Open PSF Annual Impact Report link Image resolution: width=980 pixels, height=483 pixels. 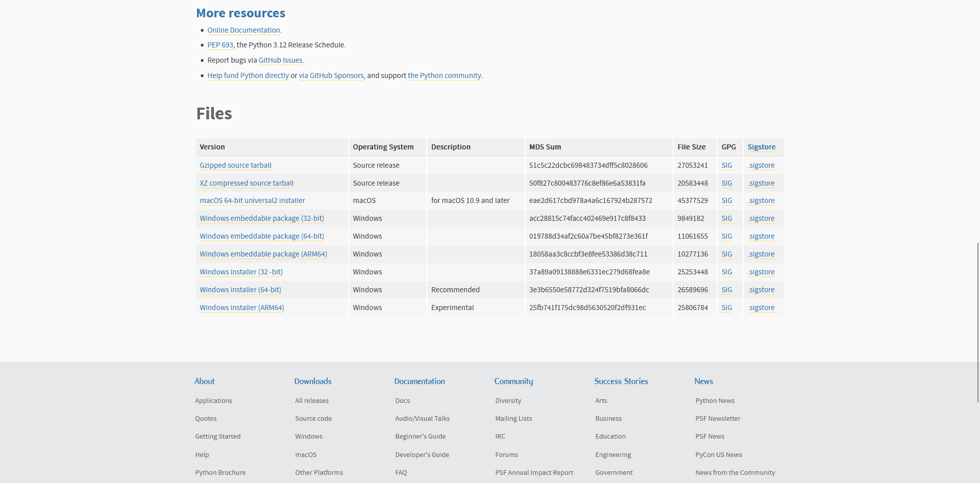tap(534, 472)
